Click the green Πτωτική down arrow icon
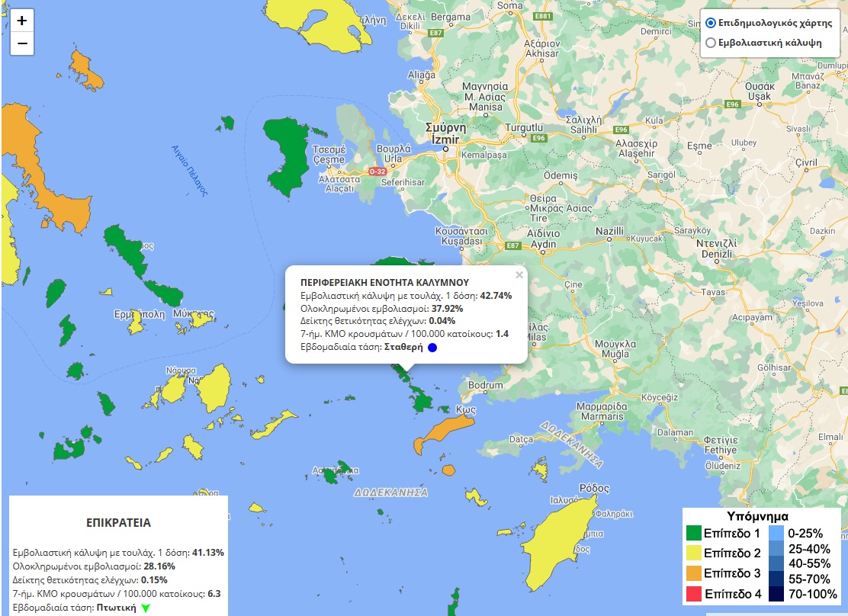The image size is (848, 616). click(146, 608)
